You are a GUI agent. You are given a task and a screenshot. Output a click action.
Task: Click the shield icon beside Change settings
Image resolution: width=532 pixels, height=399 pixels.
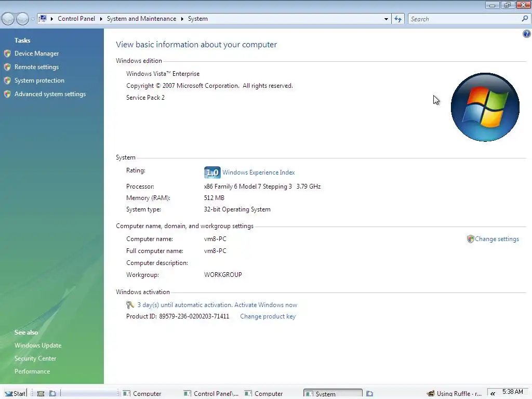click(470, 239)
